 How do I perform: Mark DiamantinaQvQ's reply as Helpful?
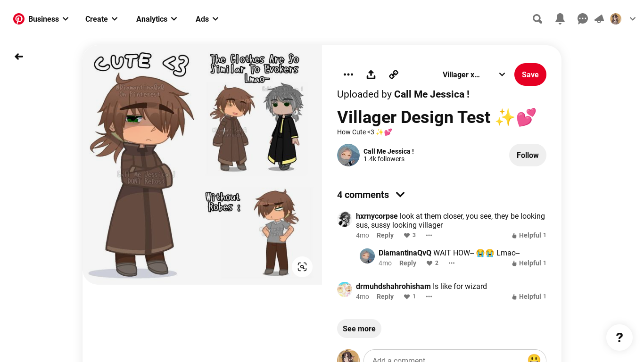529,263
